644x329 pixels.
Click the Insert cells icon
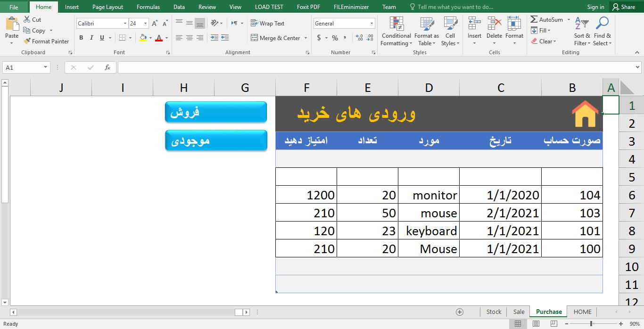[474, 24]
